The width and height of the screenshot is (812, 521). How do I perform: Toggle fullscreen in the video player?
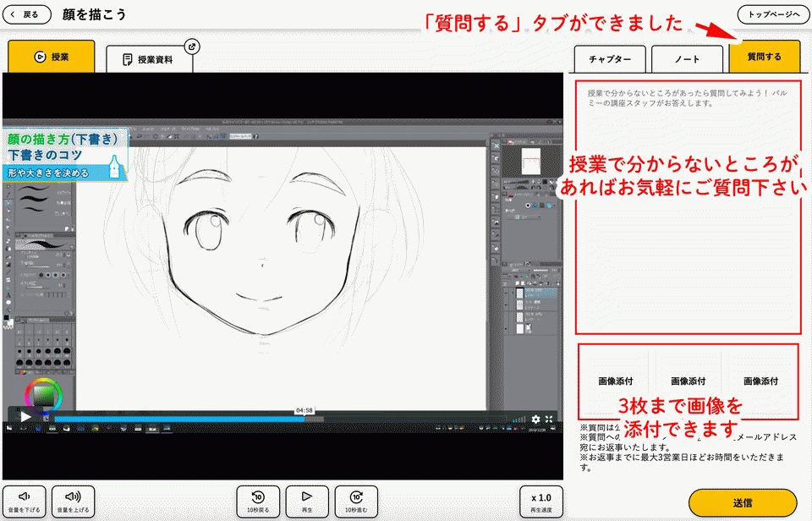[x=550, y=419]
